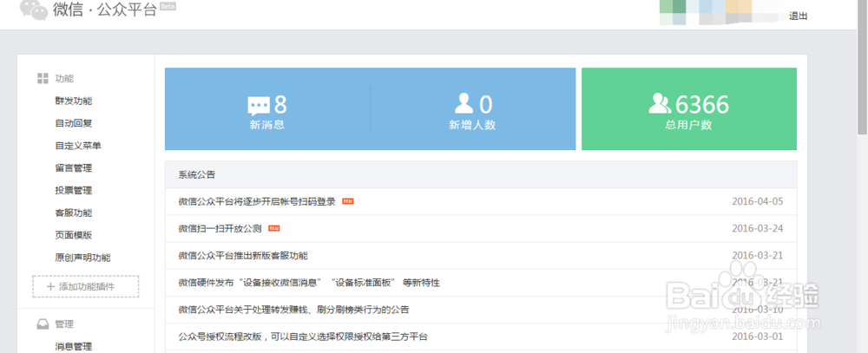
Task: Click the WeChat logo icon in the header
Action: (34, 10)
